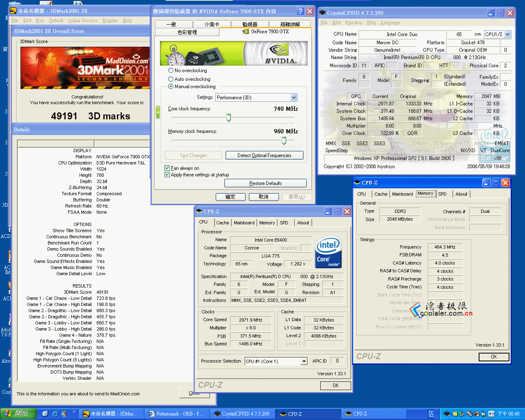
Task: Click Detect Optimal Frequencies button
Action: (264, 155)
